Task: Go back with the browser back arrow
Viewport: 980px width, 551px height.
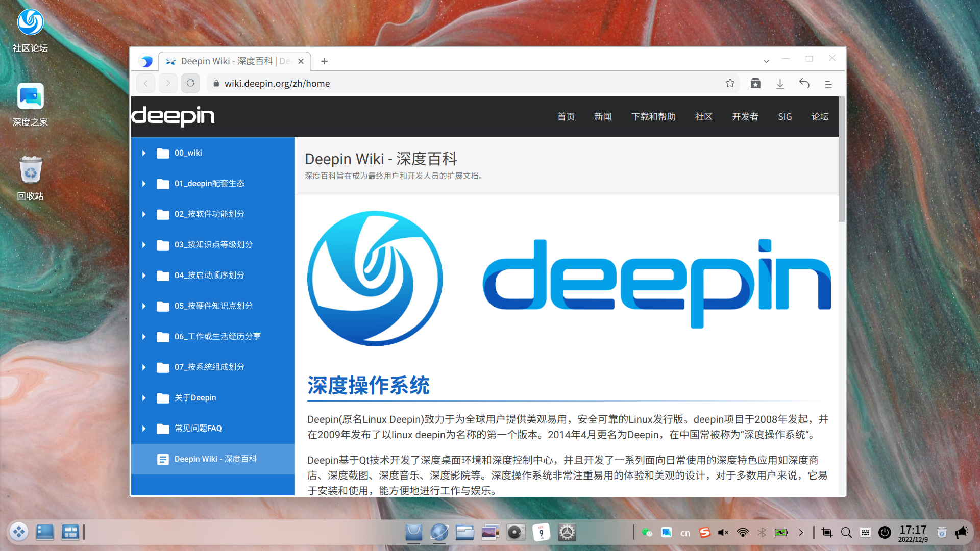Action: (x=146, y=83)
